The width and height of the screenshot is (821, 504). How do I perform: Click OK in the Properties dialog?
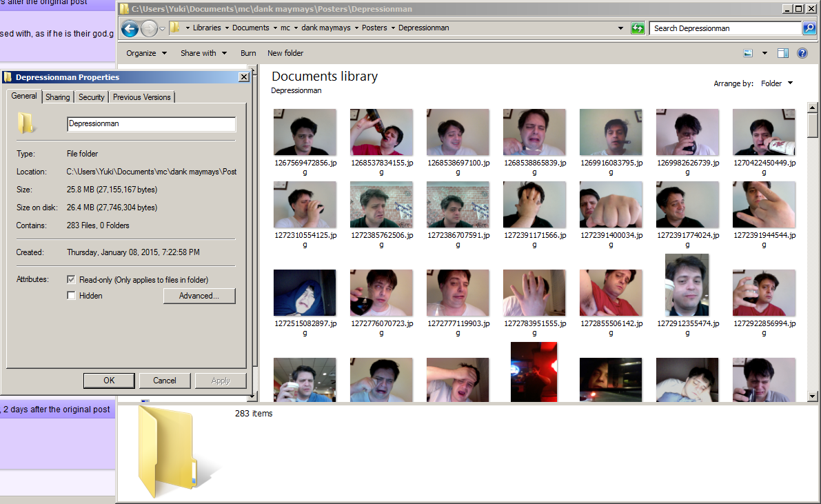tap(109, 381)
